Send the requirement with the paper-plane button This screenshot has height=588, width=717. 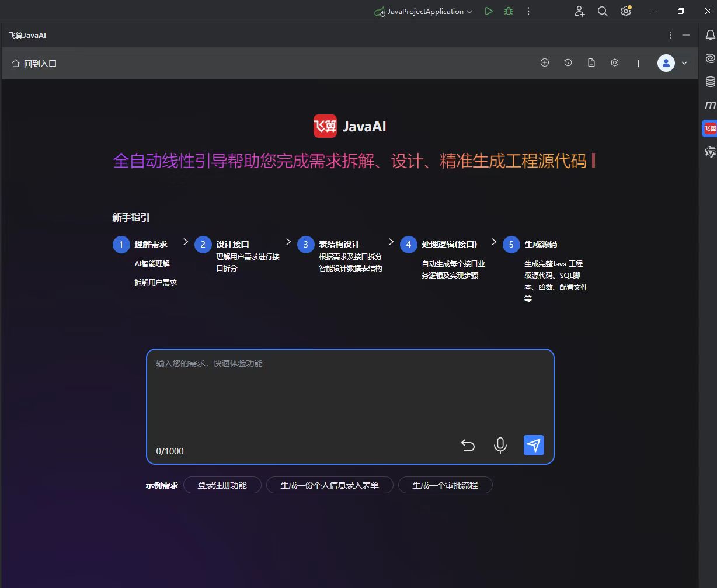click(534, 445)
